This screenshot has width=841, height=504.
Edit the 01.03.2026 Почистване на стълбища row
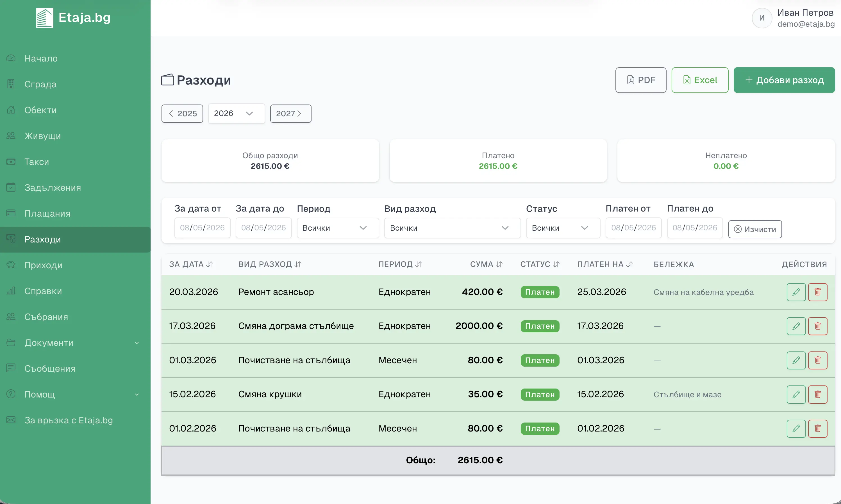point(796,360)
